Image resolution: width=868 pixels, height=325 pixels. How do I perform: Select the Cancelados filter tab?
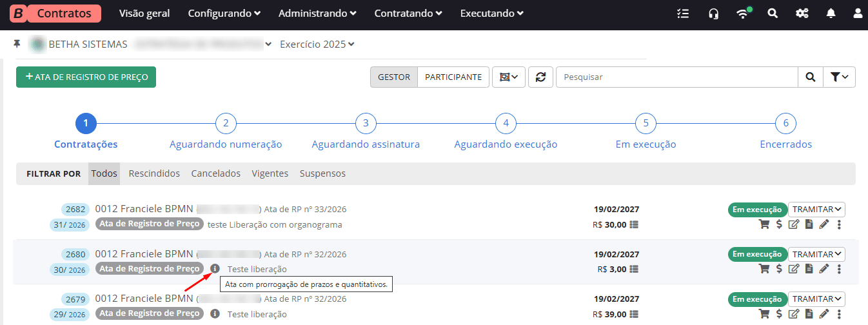(x=216, y=173)
